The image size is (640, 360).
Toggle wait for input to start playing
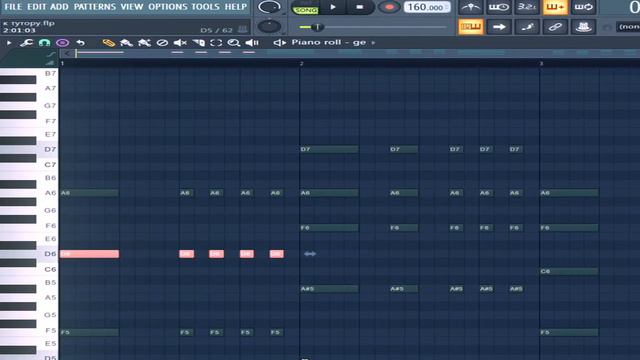499,7
